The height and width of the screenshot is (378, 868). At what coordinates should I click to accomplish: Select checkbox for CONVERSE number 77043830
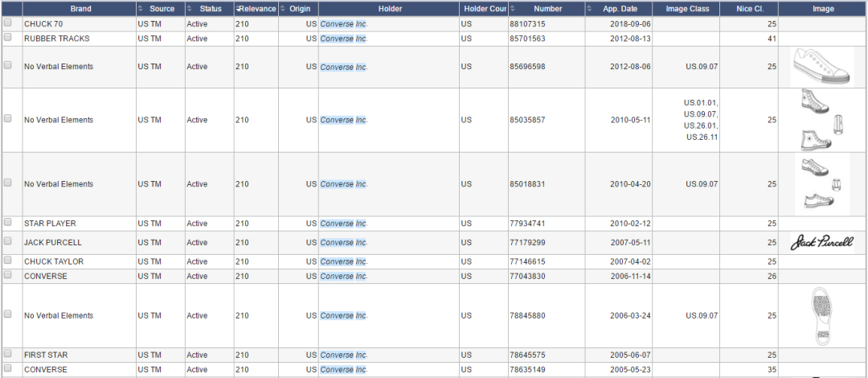(8, 274)
